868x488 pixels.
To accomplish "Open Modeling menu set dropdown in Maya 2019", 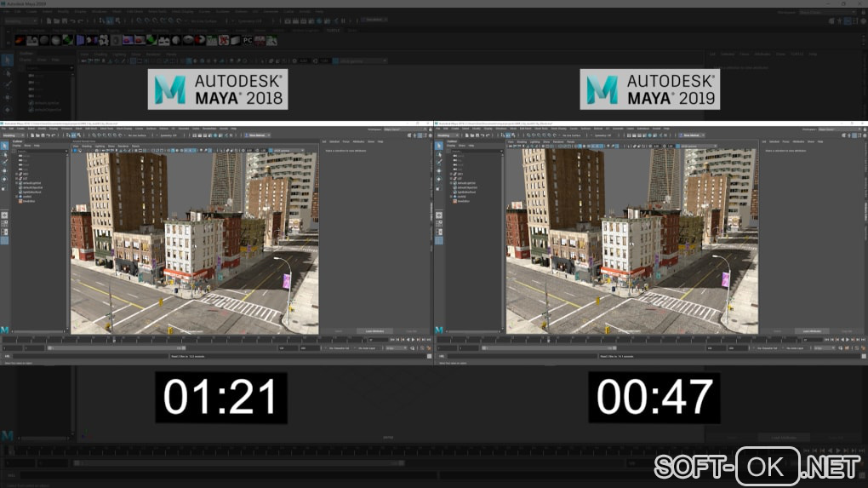I will tap(448, 135).
